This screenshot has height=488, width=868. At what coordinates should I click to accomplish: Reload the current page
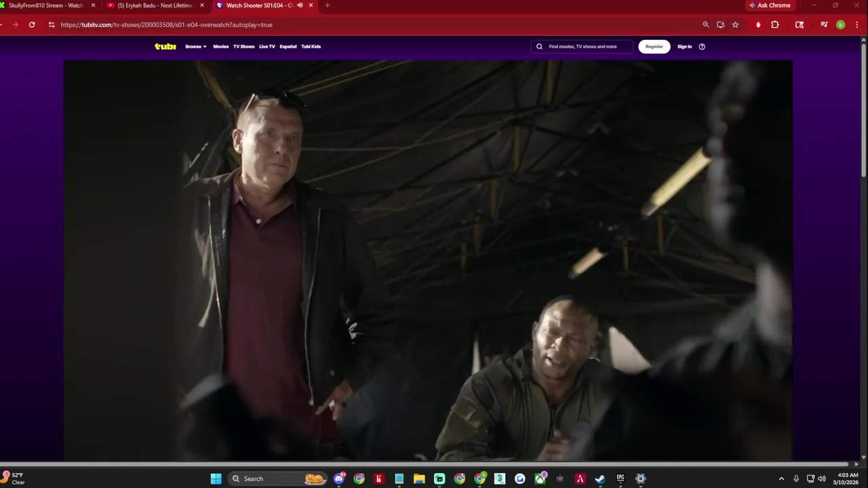click(x=32, y=24)
